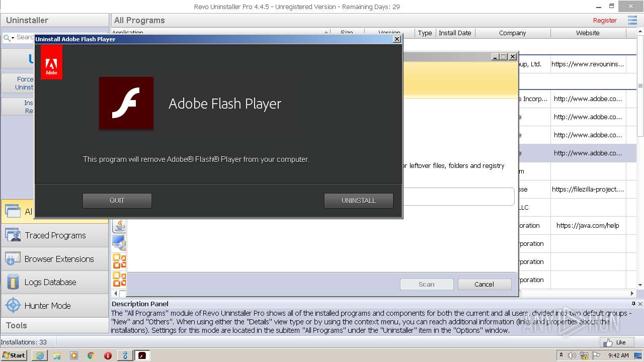Open Logs Database module
The width and height of the screenshot is (644, 362).
55,282
